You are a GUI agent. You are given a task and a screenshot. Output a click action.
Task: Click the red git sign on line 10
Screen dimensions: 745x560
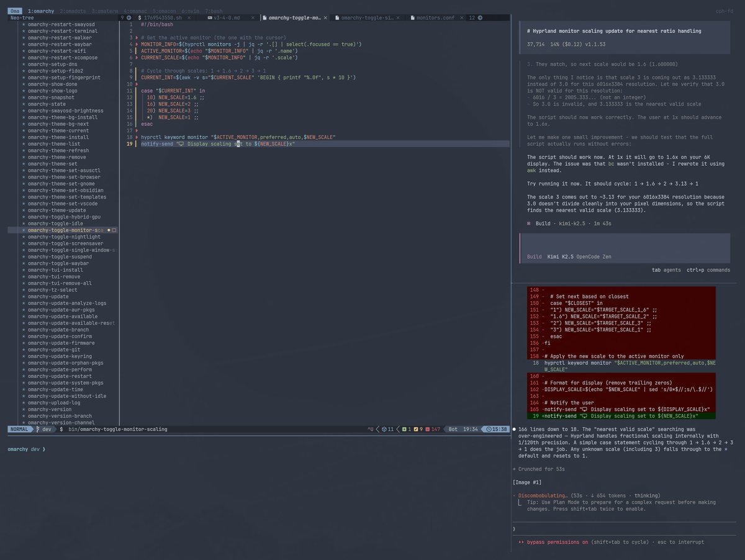(x=137, y=84)
